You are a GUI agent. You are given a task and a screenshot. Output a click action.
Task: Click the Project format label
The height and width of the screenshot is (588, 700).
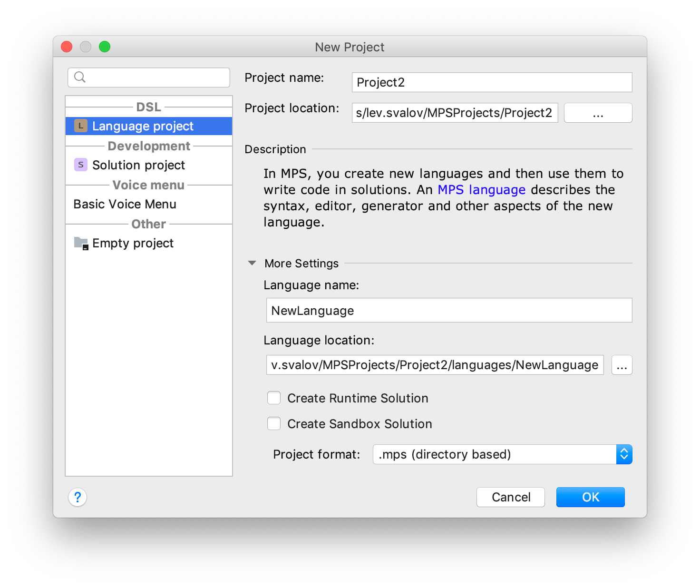(x=317, y=454)
